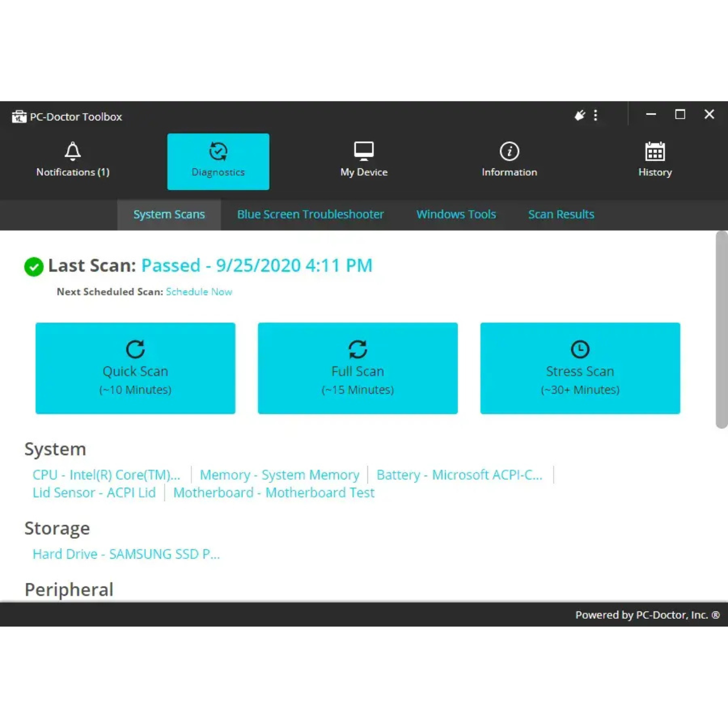Open Memory - System Memory test link
Image resolution: width=728 pixels, height=728 pixels.
point(280,475)
